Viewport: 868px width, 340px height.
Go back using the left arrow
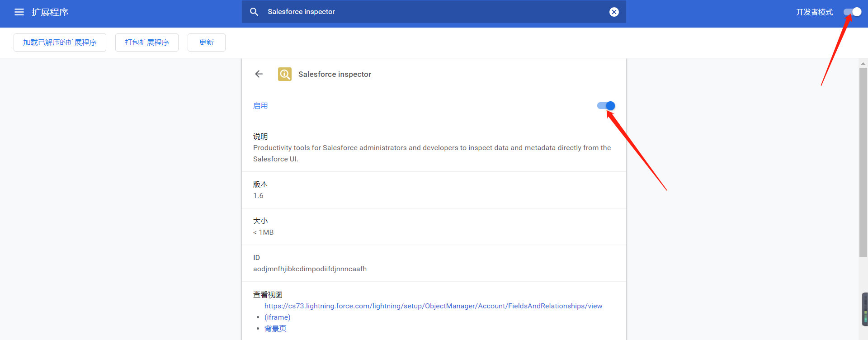(259, 74)
